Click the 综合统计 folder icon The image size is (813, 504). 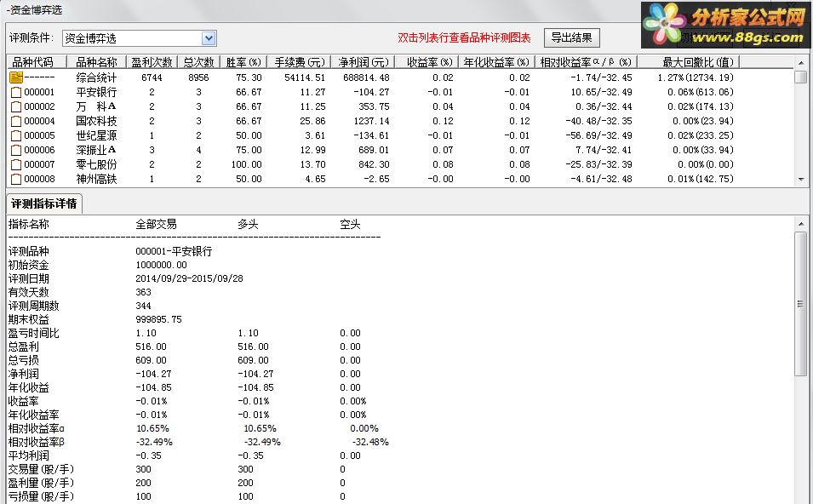(x=16, y=77)
